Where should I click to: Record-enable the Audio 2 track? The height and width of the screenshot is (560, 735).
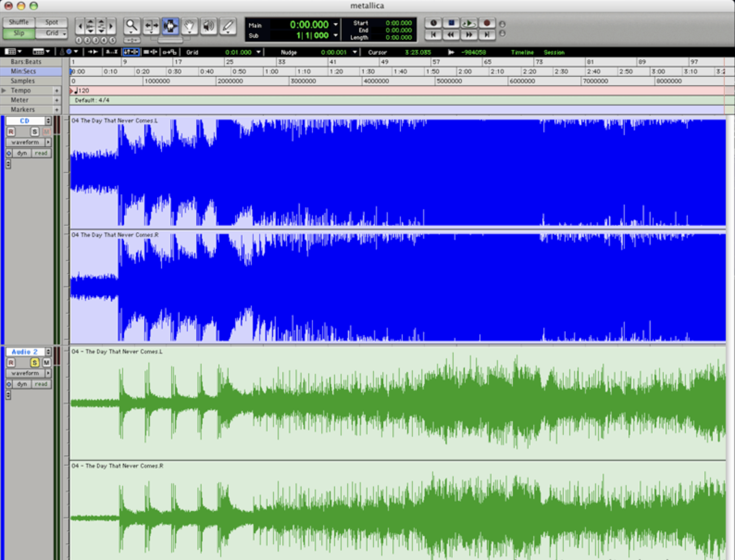click(x=11, y=363)
